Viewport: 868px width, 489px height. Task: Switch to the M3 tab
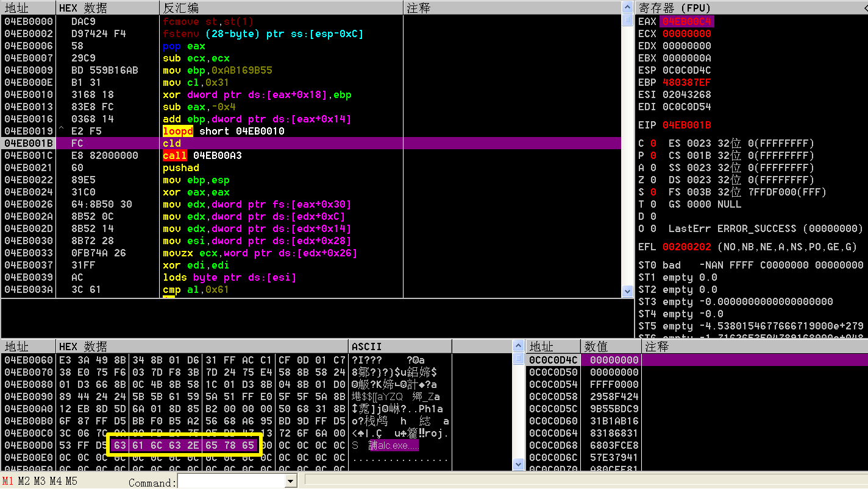coord(40,481)
